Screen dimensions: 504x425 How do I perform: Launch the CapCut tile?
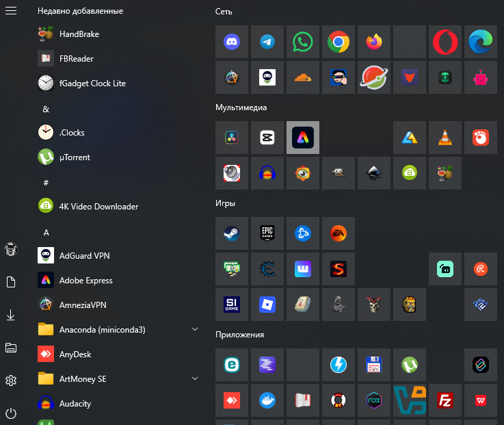coord(267,138)
